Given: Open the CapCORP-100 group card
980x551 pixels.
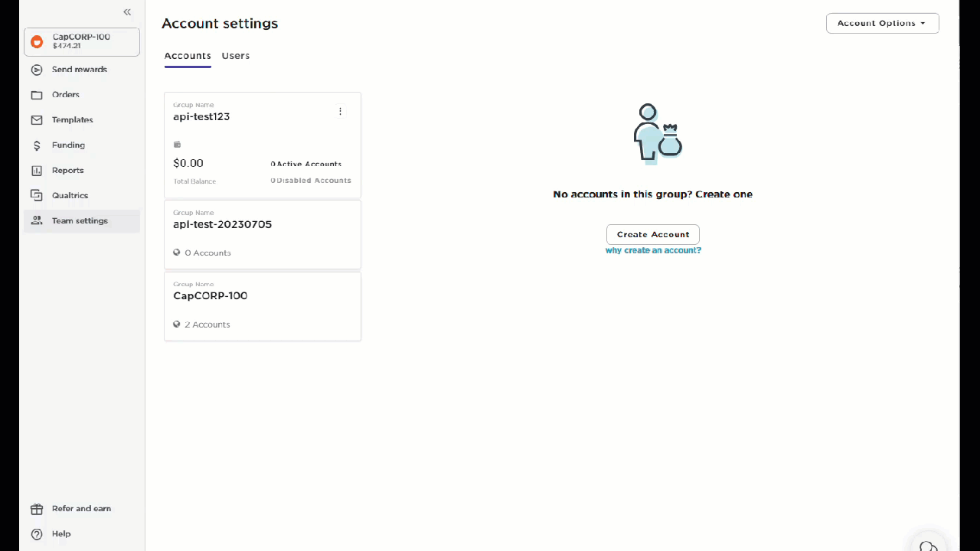Looking at the screenshot, I should [x=263, y=305].
